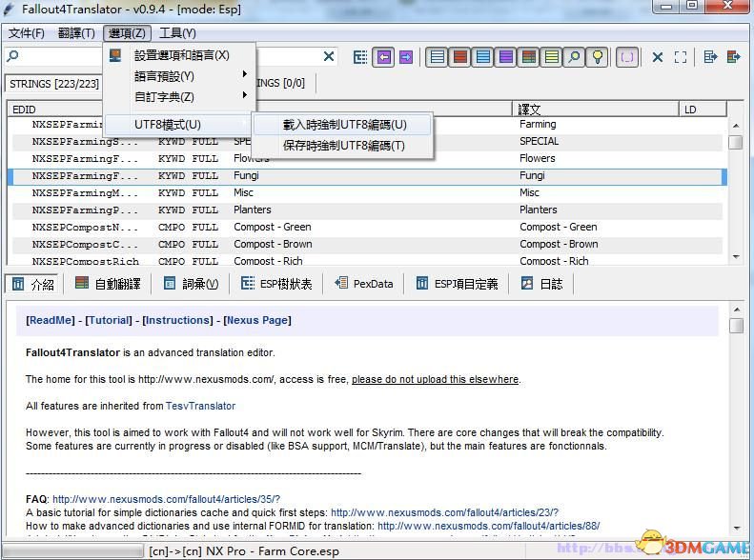Toggle the multicolor lines filter button
This screenshot has height=560, width=754.
[528, 57]
